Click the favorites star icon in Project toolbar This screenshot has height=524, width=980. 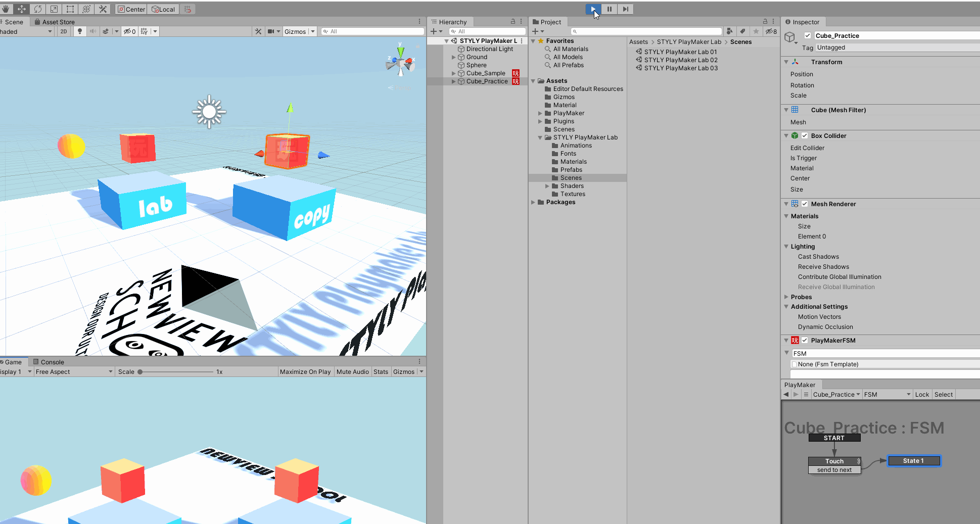click(x=756, y=31)
